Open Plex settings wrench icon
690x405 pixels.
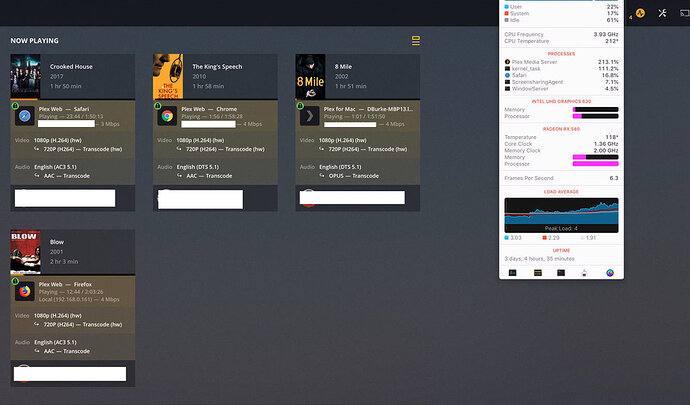point(662,13)
